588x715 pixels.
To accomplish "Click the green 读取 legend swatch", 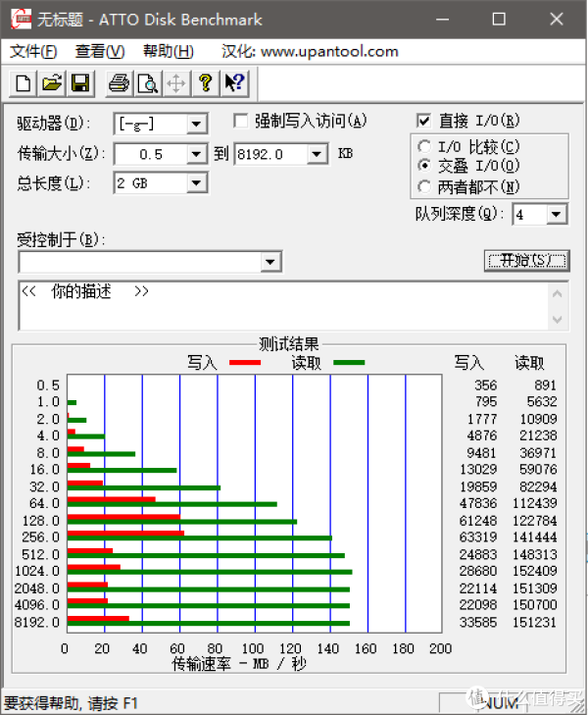I will click(x=349, y=363).
